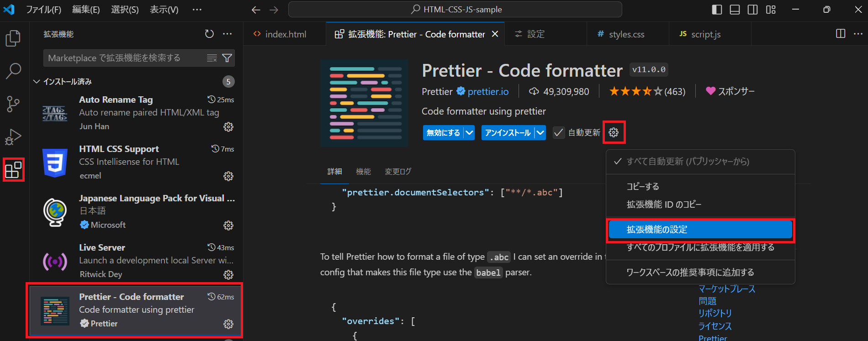Toggle the bottom panel layout icon

click(x=735, y=10)
